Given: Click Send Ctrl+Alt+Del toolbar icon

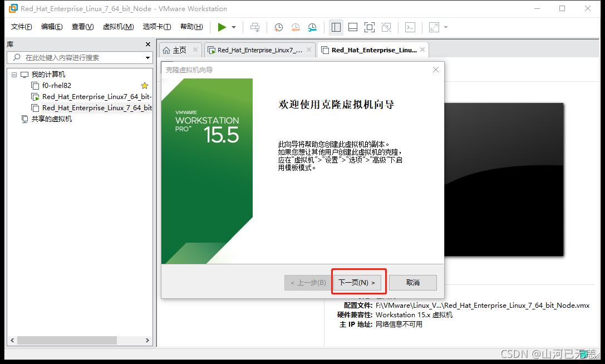Looking at the screenshot, I should pyautogui.click(x=255, y=27).
